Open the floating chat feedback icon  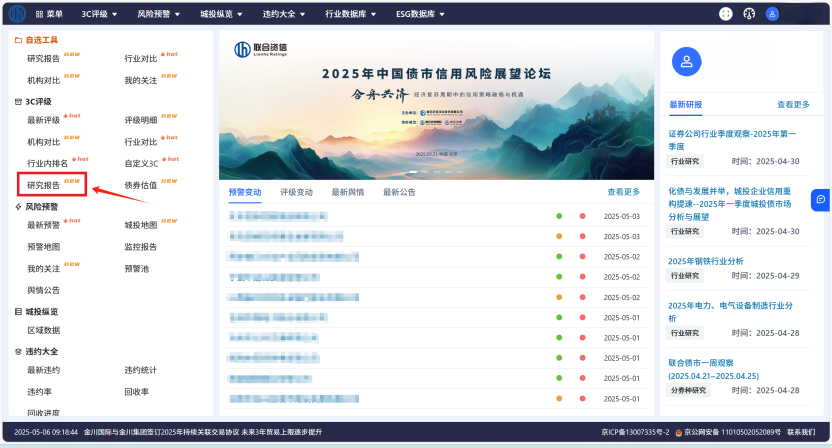point(821,200)
